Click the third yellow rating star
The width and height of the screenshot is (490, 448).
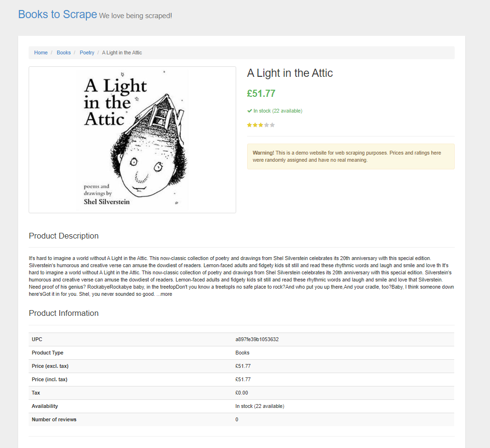[261, 125]
